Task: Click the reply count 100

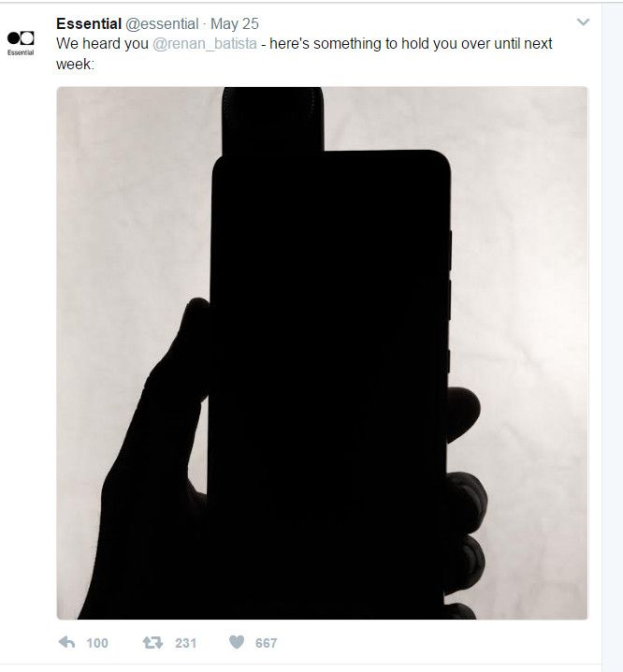Action: [97, 643]
